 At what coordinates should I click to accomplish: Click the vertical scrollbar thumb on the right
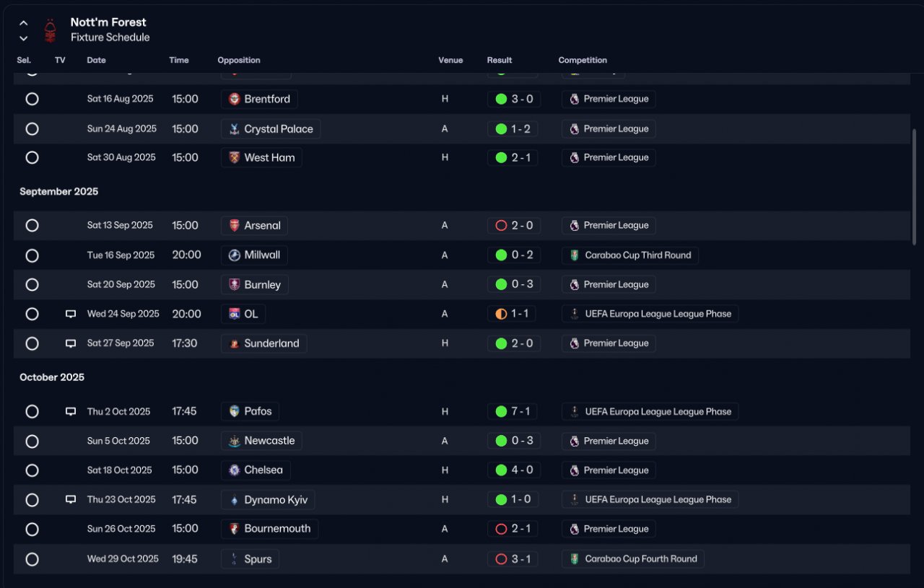915,188
